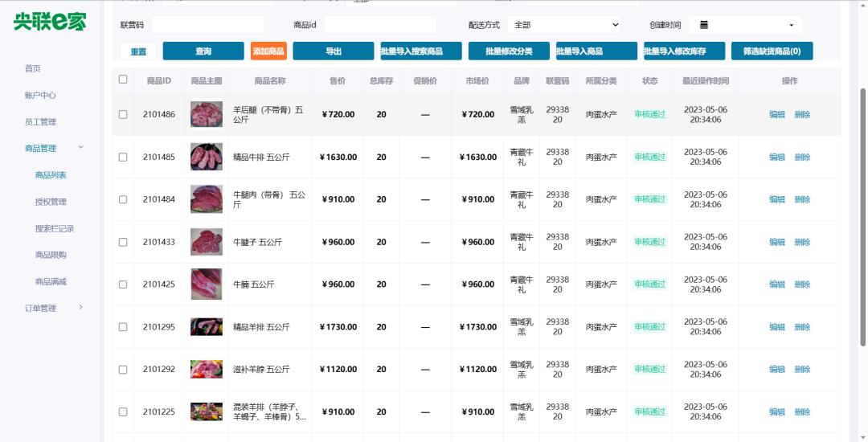Tick the checkbox for product 2101486
This screenshot has width=868, height=442.
click(123, 114)
